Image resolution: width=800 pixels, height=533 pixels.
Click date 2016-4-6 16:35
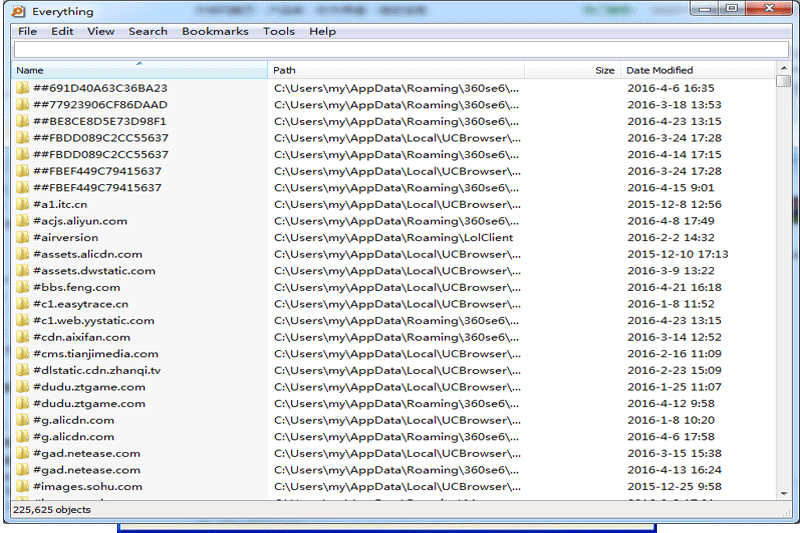tap(670, 88)
